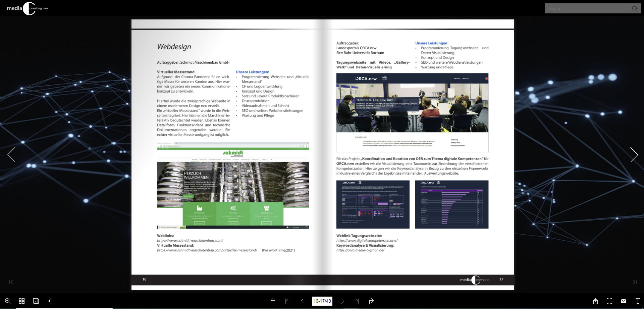Start the auto flip slideshow
The image size is (644, 309).
36,301
